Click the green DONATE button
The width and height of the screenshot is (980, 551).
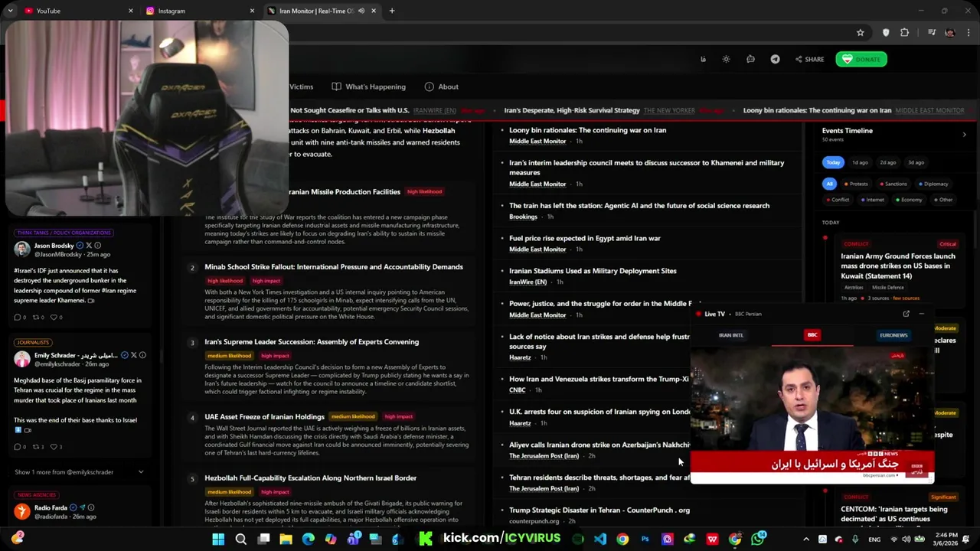click(x=861, y=59)
